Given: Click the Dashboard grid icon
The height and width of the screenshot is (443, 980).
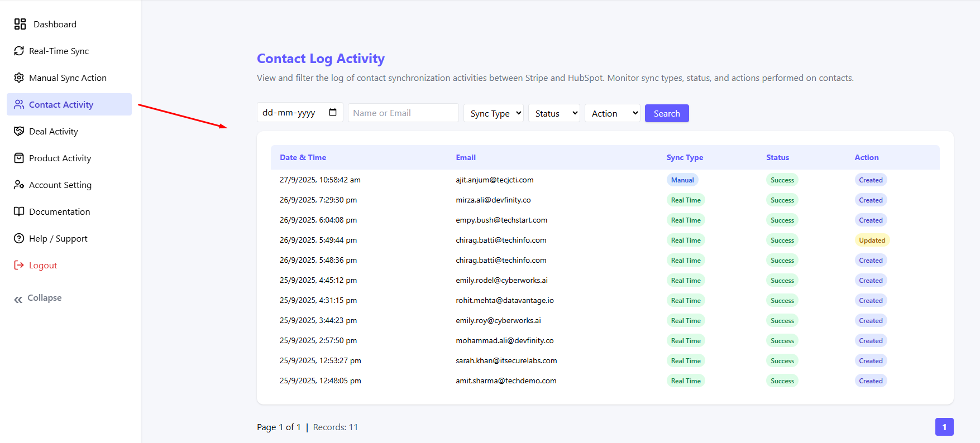Looking at the screenshot, I should [20, 24].
